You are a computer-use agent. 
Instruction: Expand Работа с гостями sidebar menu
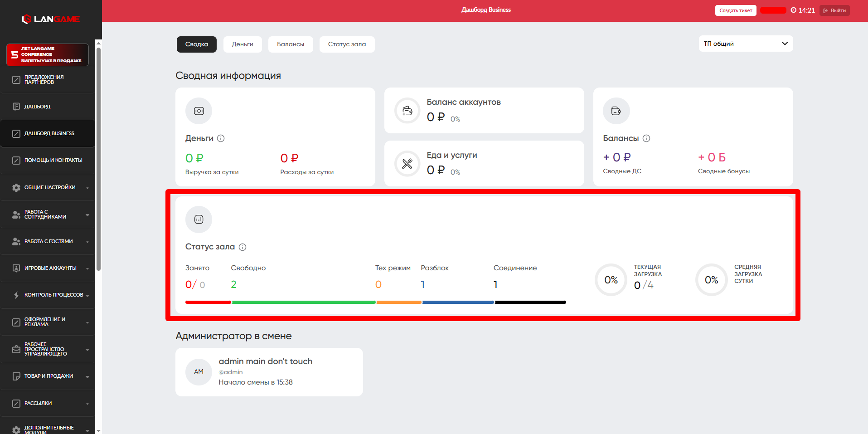tap(50, 241)
